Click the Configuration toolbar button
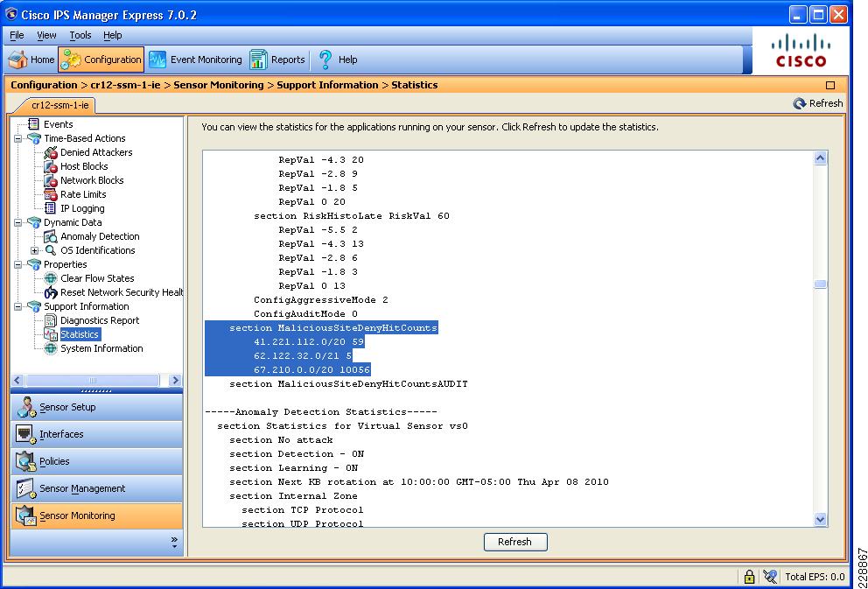Screen dimensions: 868x589 point(101,60)
